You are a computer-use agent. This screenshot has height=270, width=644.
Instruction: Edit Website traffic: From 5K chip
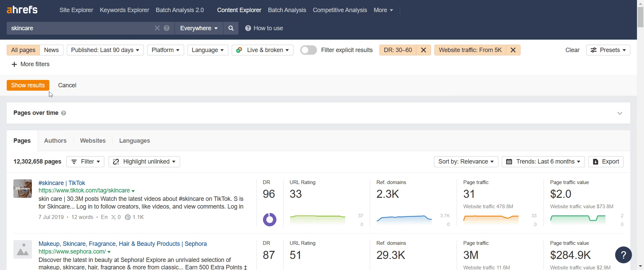tap(470, 50)
